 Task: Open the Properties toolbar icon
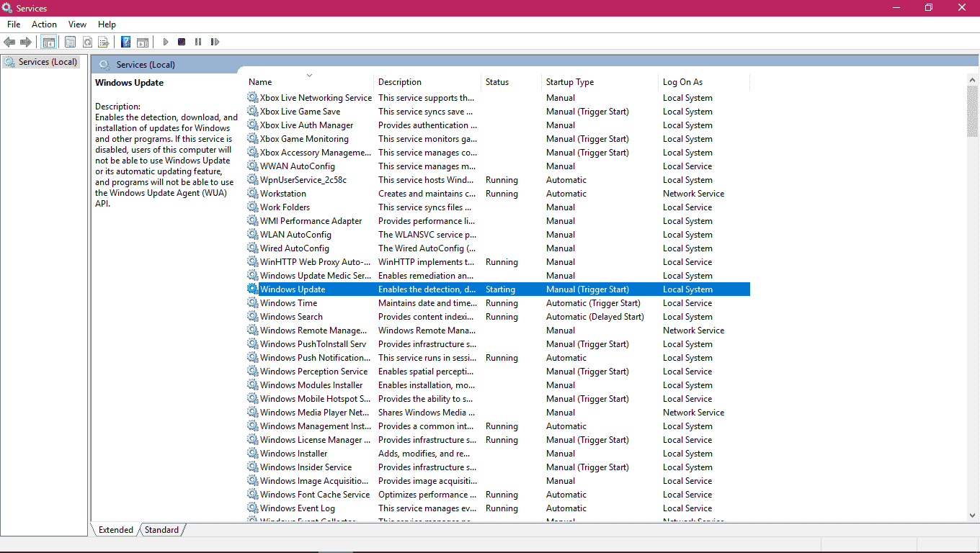click(70, 42)
